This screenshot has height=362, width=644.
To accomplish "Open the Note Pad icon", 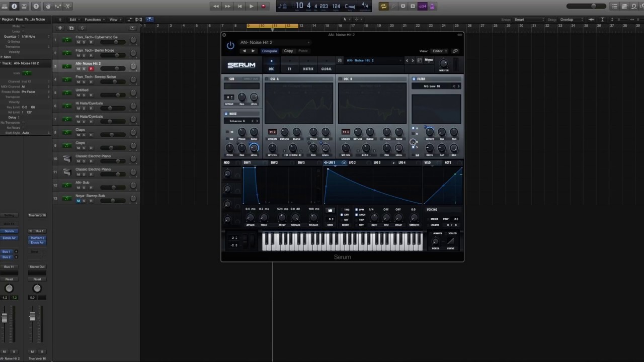I will click(624, 6).
